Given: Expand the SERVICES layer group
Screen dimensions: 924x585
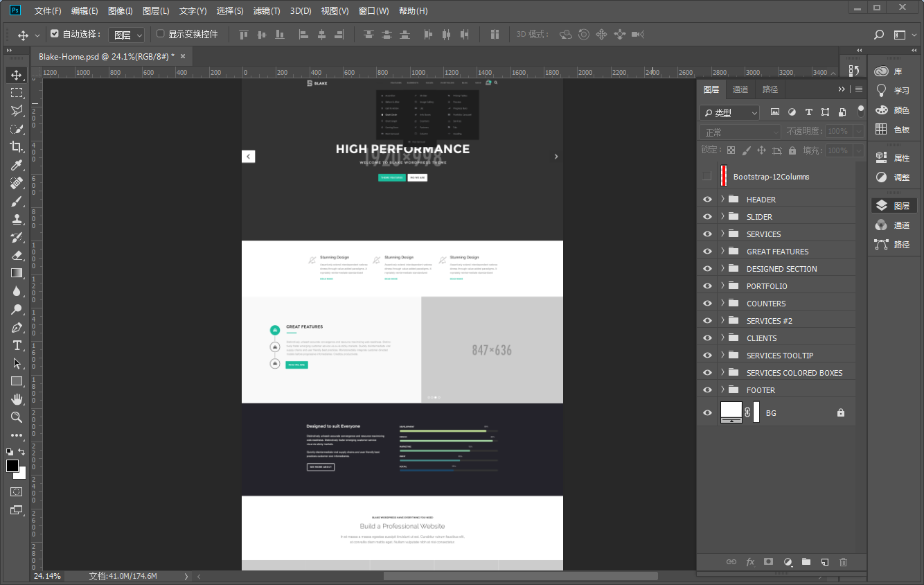Looking at the screenshot, I should click(x=722, y=234).
